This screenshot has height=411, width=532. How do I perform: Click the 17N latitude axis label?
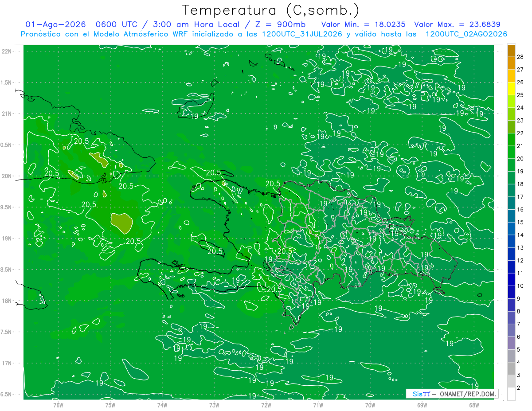coord(8,363)
